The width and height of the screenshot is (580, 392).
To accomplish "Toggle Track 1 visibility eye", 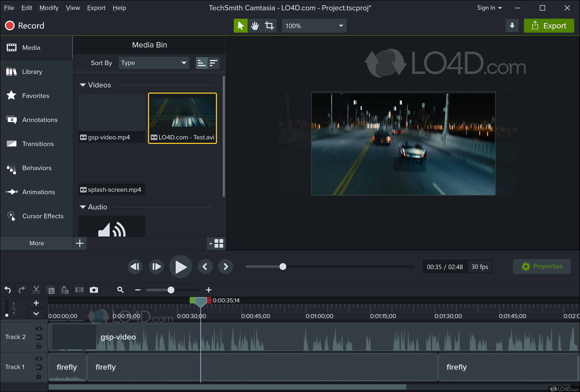I will coord(39,359).
